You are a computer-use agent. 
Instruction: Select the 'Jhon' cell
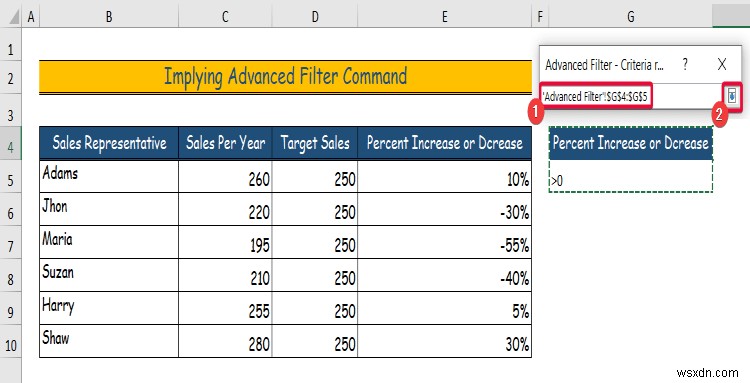[x=109, y=209]
